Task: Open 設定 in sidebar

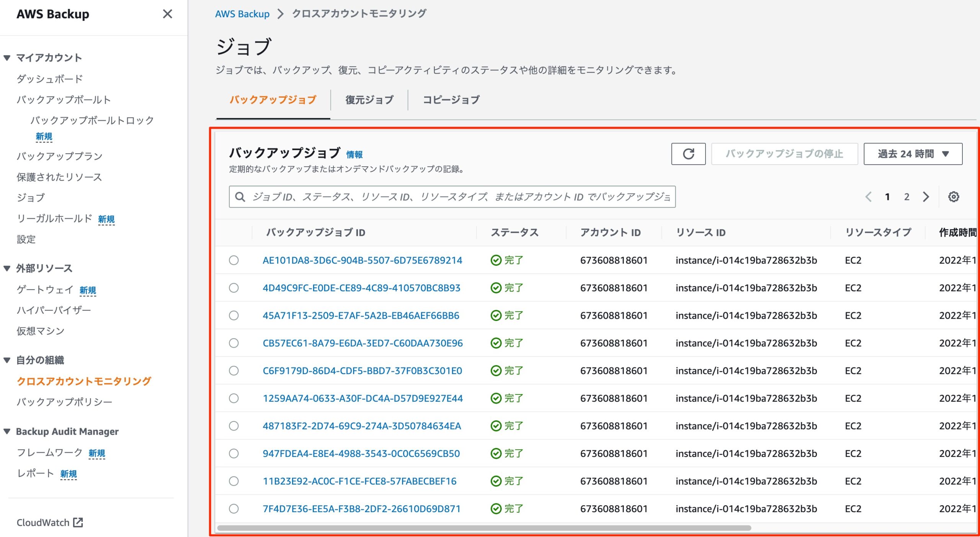Action: point(26,239)
